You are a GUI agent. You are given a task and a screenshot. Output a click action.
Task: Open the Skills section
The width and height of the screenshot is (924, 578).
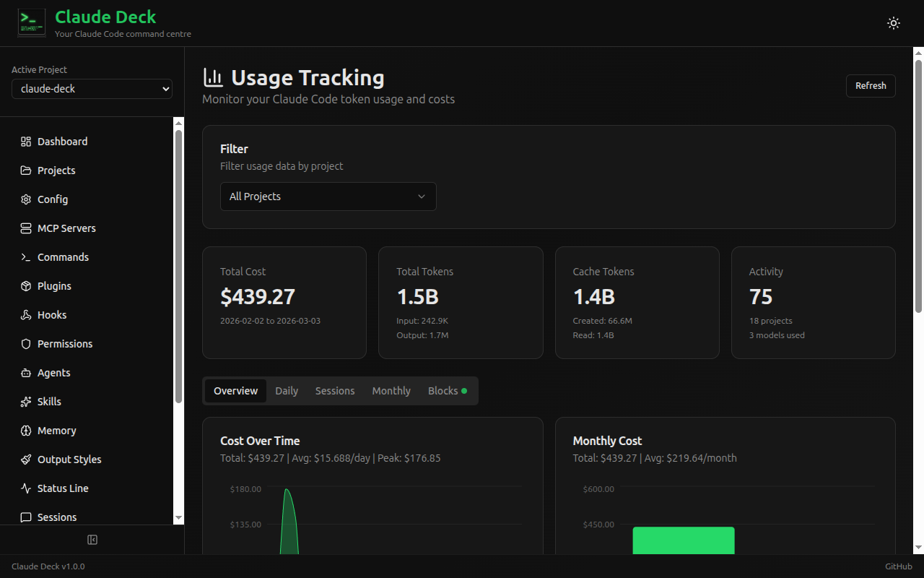(48, 401)
